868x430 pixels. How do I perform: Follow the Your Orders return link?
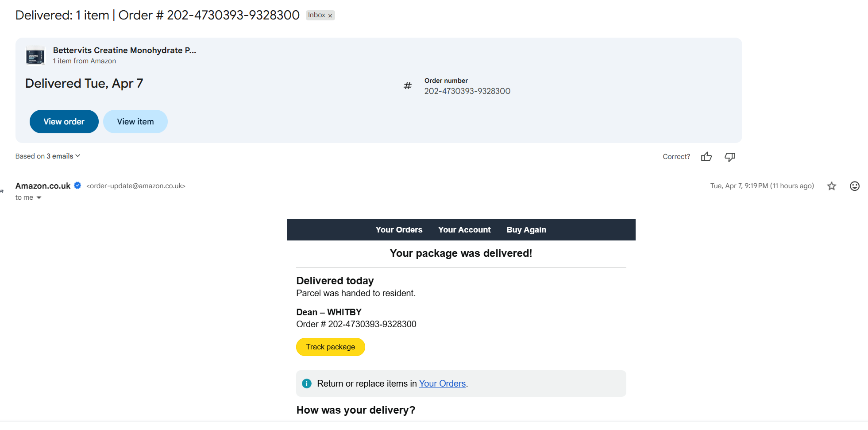pos(442,384)
